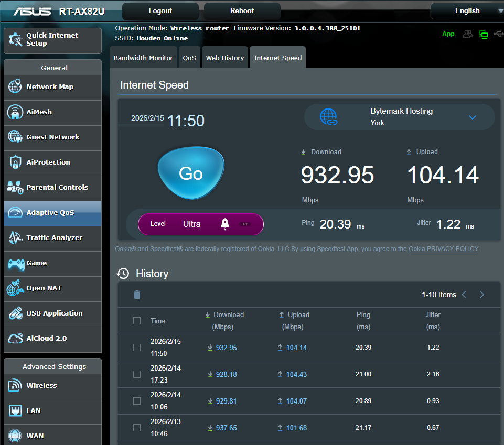The height and width of the screenshot is (445, 504).
Task: Open Guest Network settings
Action: coord(52,137)
